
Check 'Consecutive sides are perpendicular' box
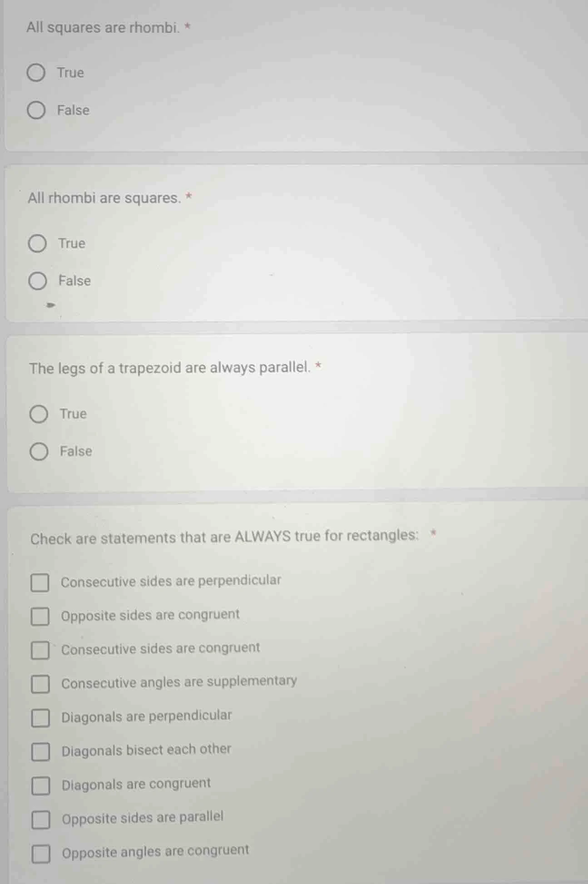point(40,583)
